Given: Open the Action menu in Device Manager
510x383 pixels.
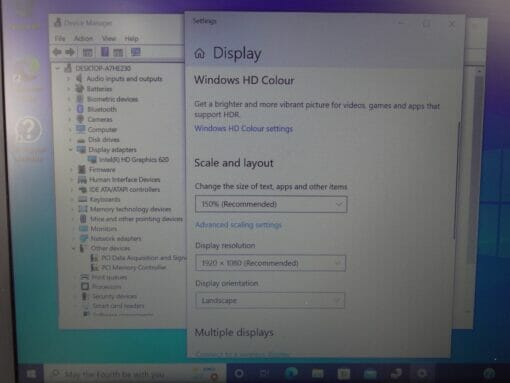Looking at the screenshot, I should pos(83,38).
